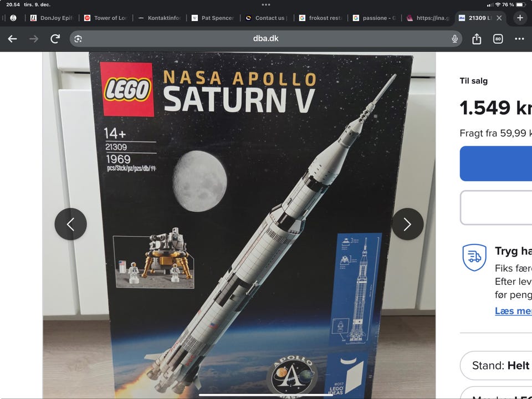Switch to the Tower of London tab
This screenshot has width=532, height=399.
coord(105,18)
